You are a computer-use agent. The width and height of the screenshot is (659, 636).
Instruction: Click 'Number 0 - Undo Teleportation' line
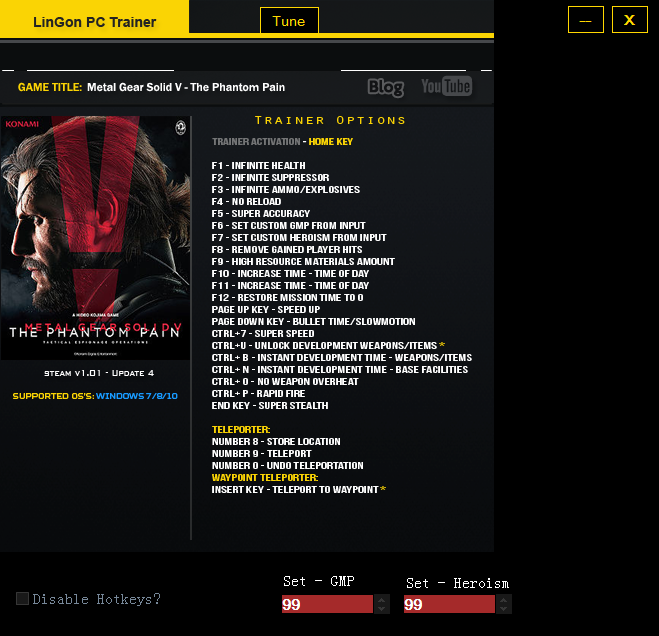point(287,466)
